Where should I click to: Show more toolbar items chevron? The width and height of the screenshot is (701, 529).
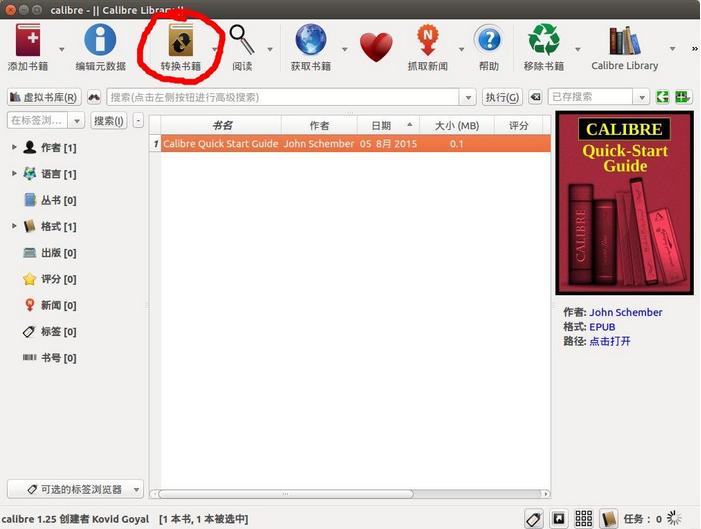point(694,49)
